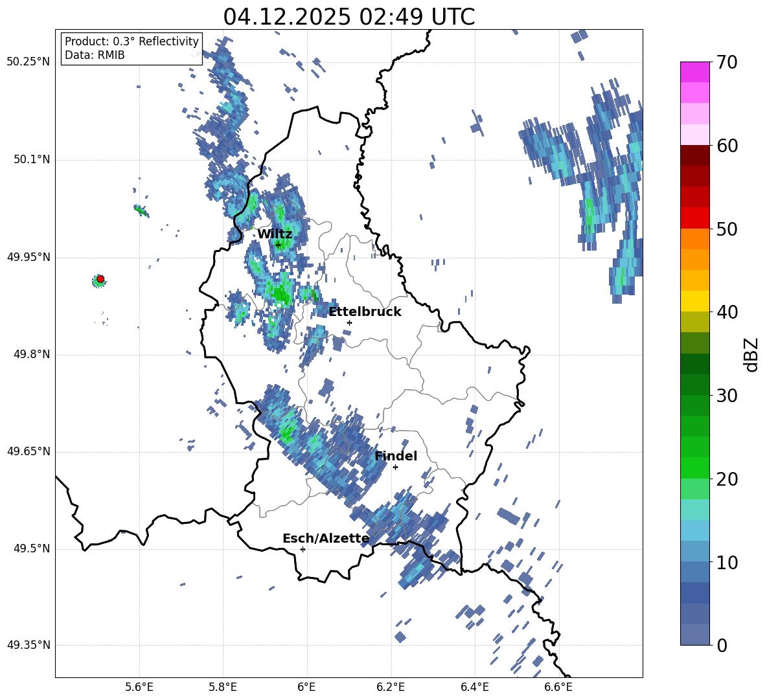Click the colorbar tick label 10
This screenshot has width=767, height=700.
point(727,563)
